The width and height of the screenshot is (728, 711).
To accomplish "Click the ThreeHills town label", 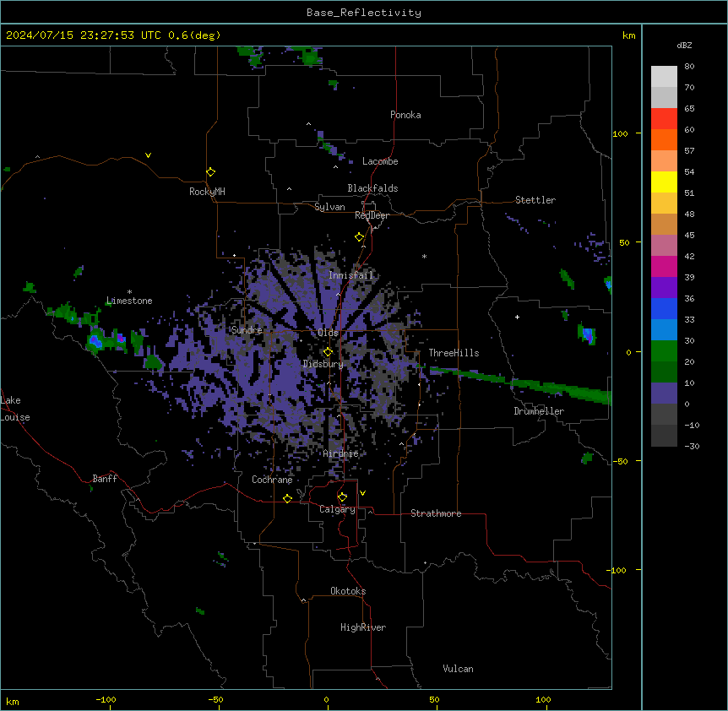I will [454, 353].
